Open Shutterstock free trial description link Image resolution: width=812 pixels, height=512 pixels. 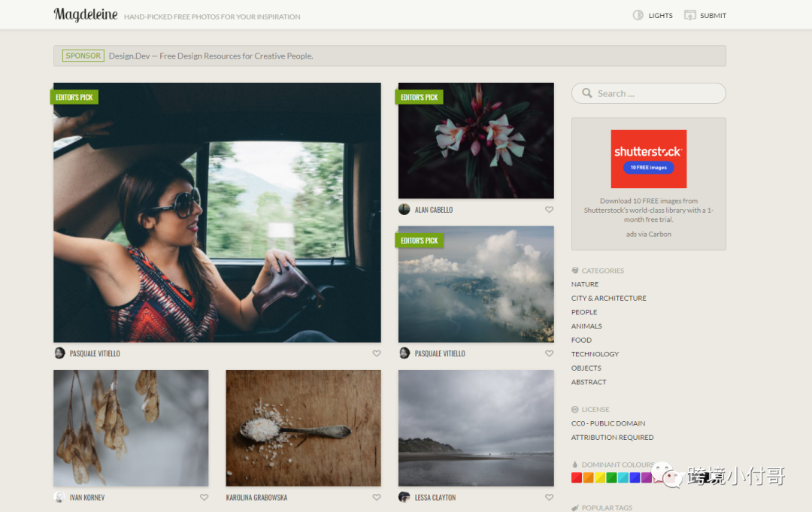pyautogui.click(x=648, y=211)
